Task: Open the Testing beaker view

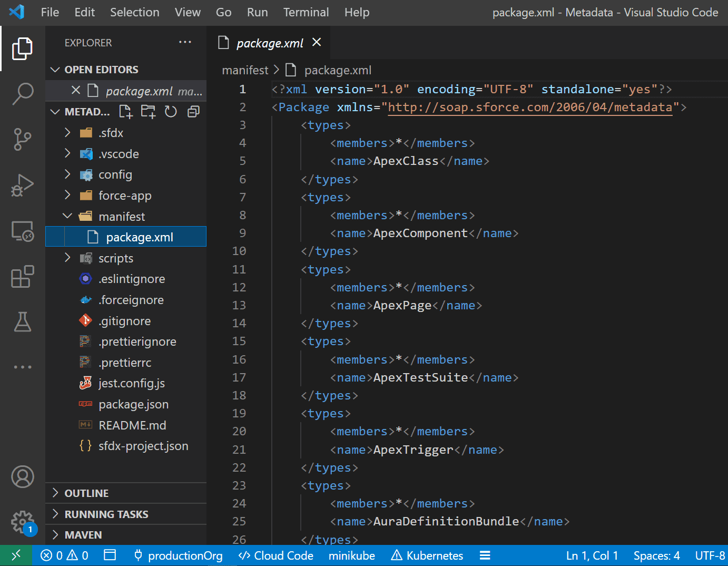Action: 22,321
